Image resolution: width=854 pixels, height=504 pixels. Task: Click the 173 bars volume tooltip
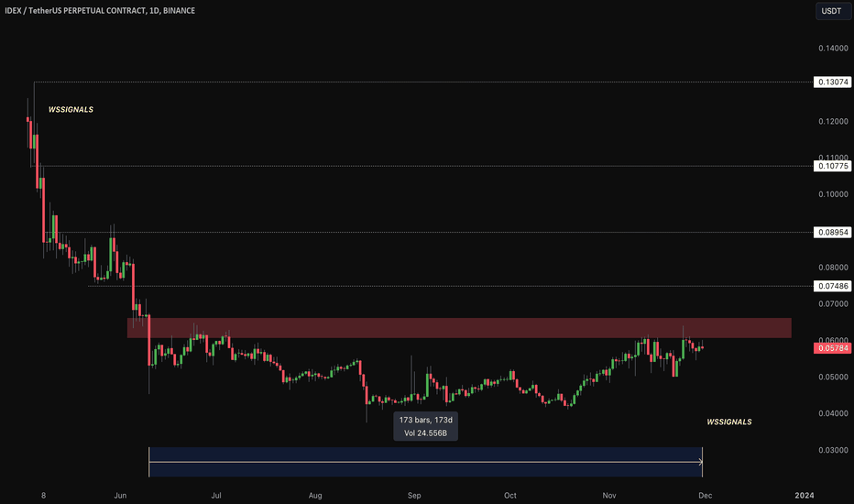(x=425, y=427)
